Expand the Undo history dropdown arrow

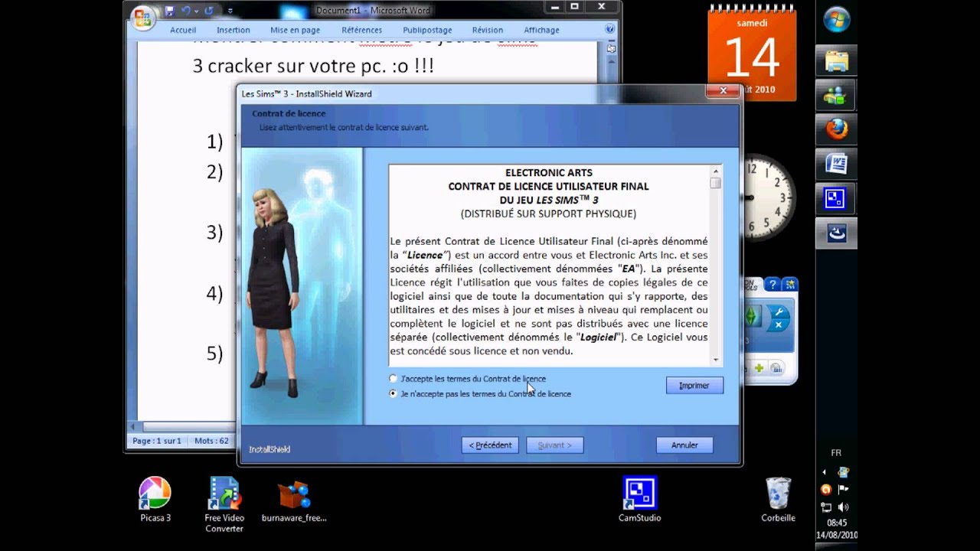coord(196,11)
